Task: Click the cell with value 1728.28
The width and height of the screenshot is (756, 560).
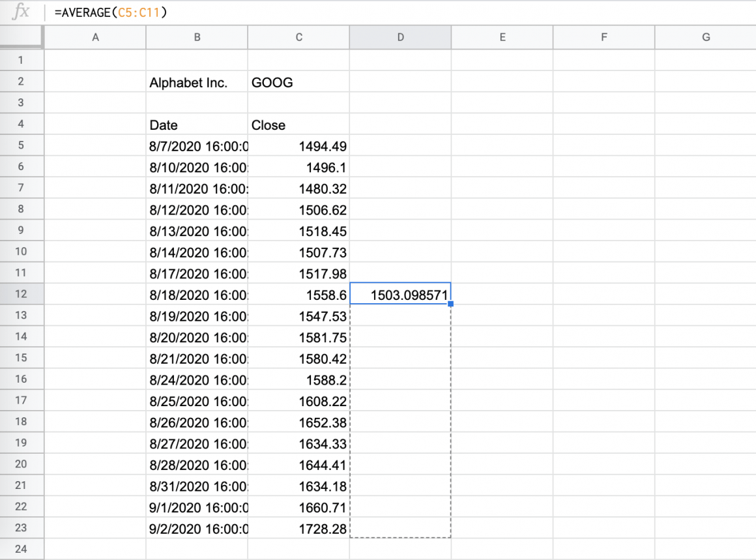Action: (x=298, y=528)
